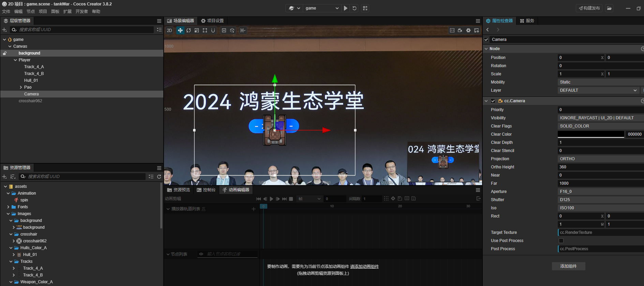Open the scene gizmo settings gear
Viewport: 644px width, 286px height.
(x=468, y=30)
